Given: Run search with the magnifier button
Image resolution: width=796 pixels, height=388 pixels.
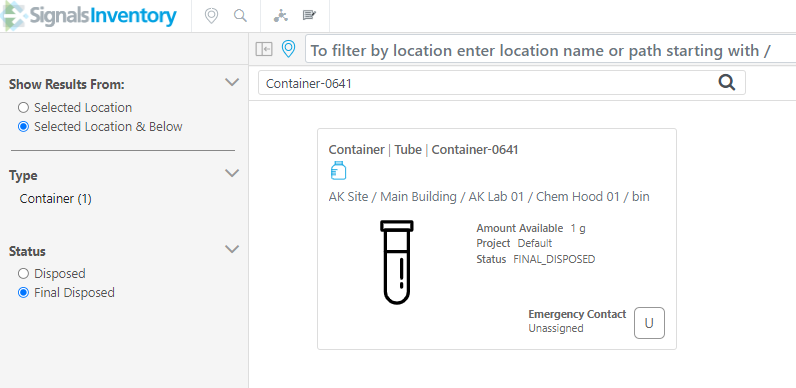Looking at the screenshot, I should tap(727, 82).
